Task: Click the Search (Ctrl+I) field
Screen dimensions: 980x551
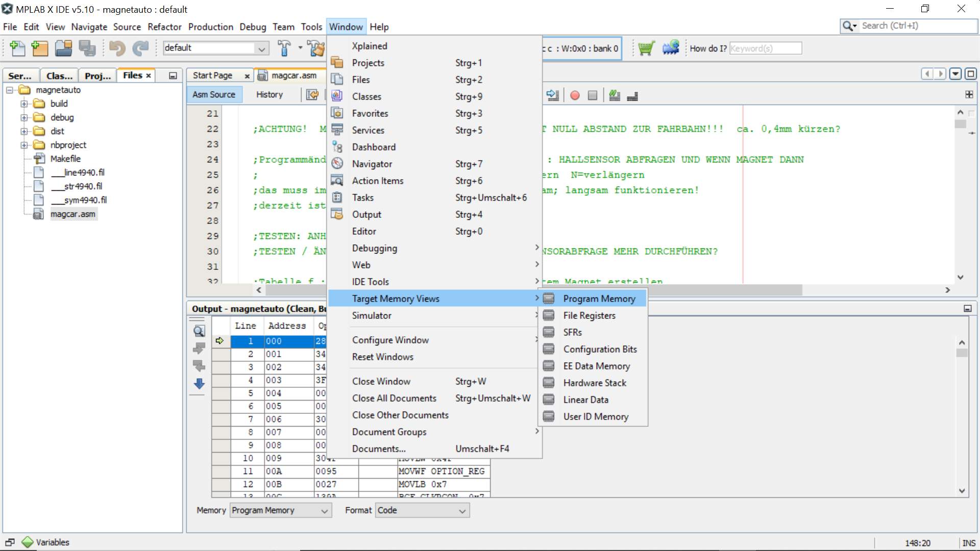Action: click(x=918, y=26)
